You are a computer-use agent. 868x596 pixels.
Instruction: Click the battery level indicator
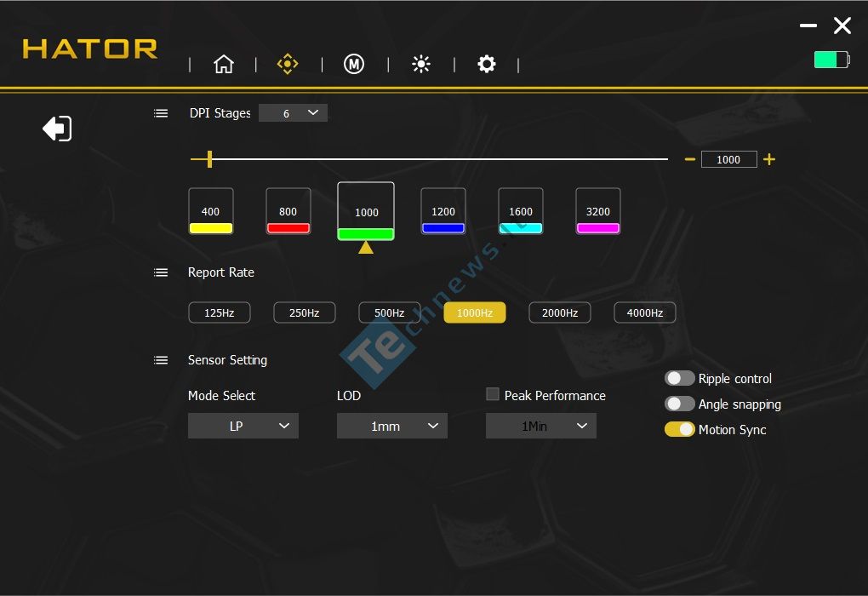(x=831, y=60)
